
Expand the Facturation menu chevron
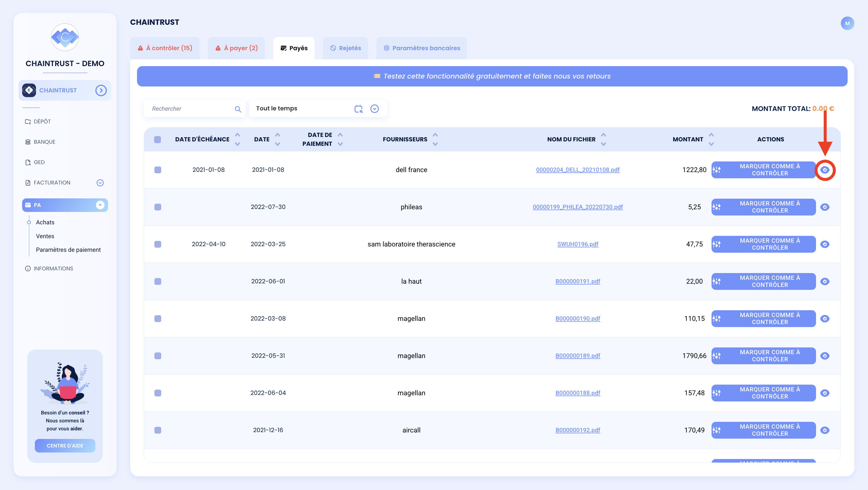[100, 183]
